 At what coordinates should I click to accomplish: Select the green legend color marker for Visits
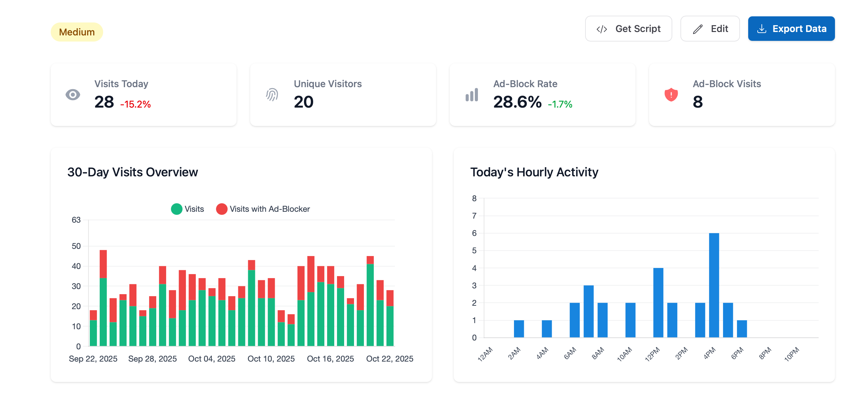[176, 209]
